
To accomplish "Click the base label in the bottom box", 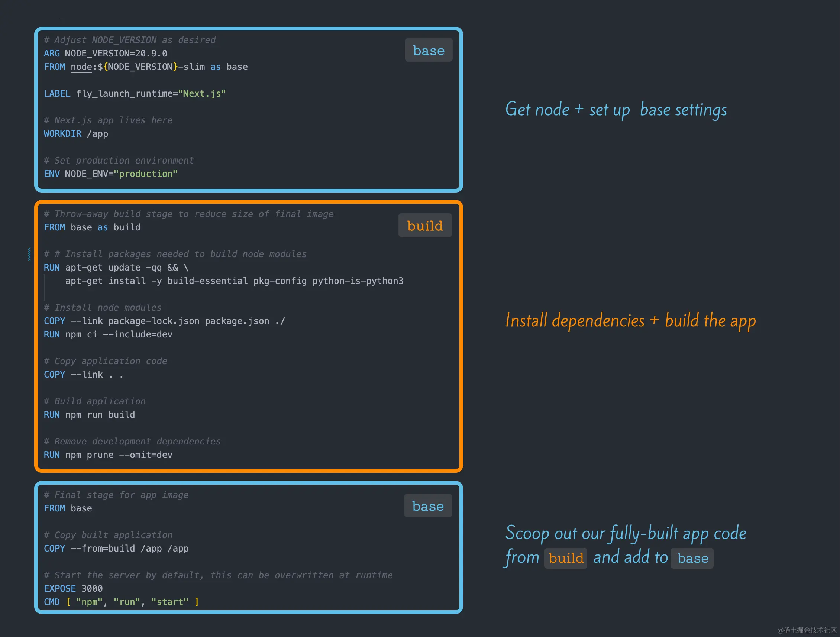I will 428,506.
